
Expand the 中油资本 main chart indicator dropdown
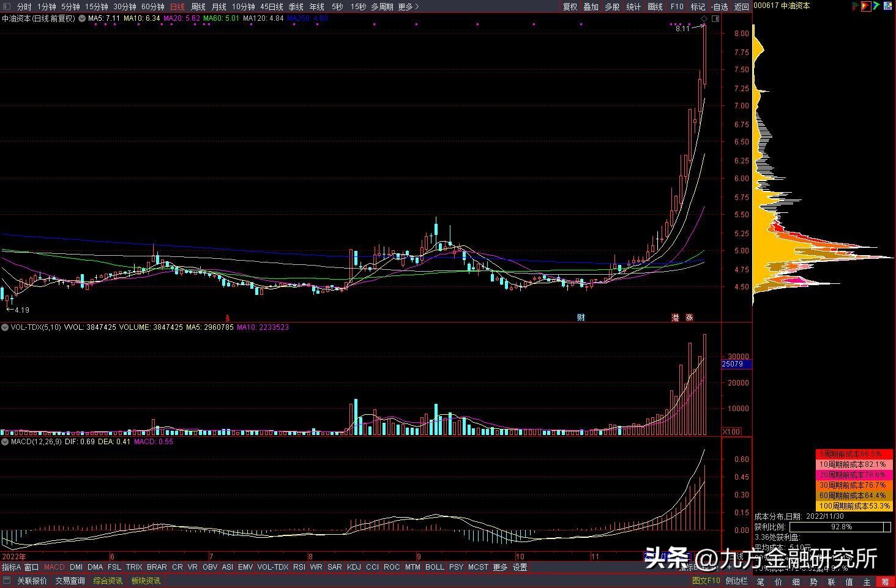[81, 18]
